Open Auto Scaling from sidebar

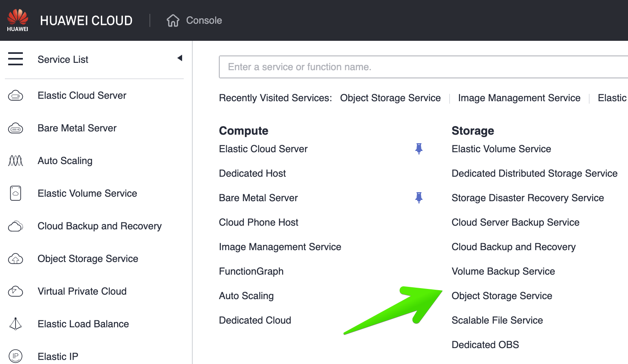[65, 161]
